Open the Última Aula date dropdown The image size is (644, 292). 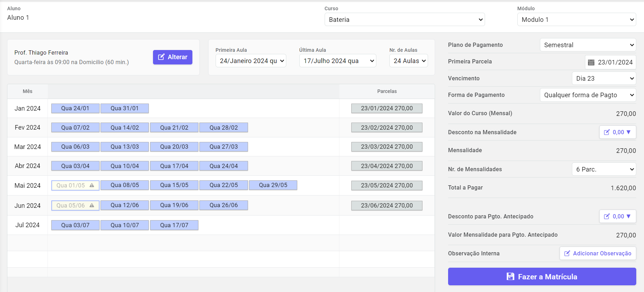[337, 61]
